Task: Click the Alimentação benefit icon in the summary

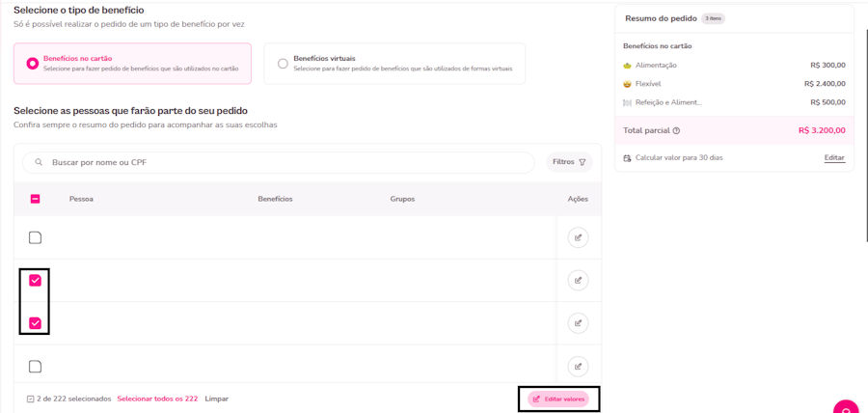Action: pyautogui.click(x=628, y=66)
